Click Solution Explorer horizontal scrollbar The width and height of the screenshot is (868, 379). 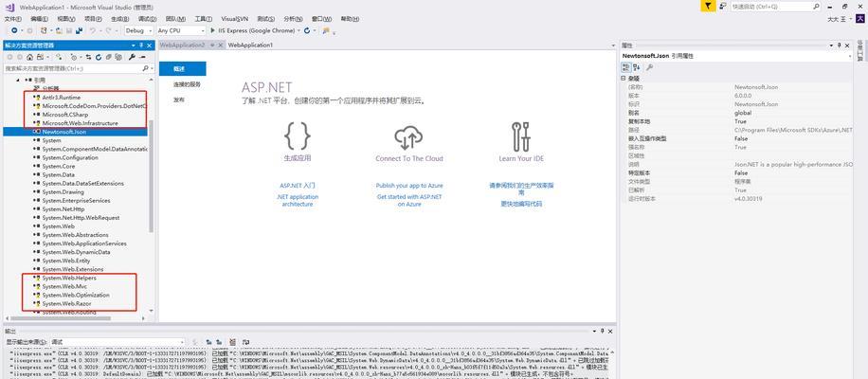61,318
